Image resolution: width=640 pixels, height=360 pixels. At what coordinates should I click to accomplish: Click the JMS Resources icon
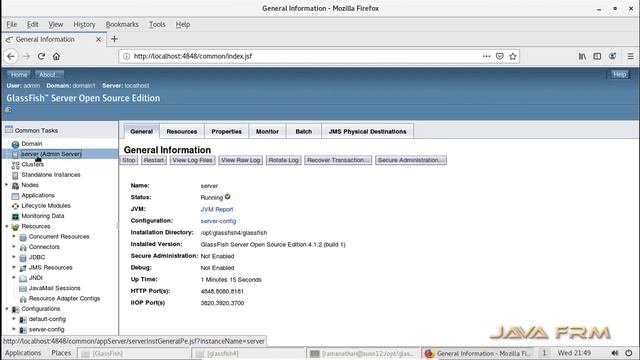click(x=23, y=268)
